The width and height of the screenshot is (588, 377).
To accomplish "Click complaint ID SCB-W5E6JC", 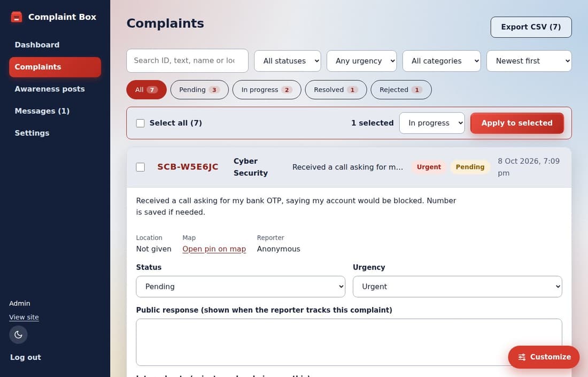I will point(188,167).
